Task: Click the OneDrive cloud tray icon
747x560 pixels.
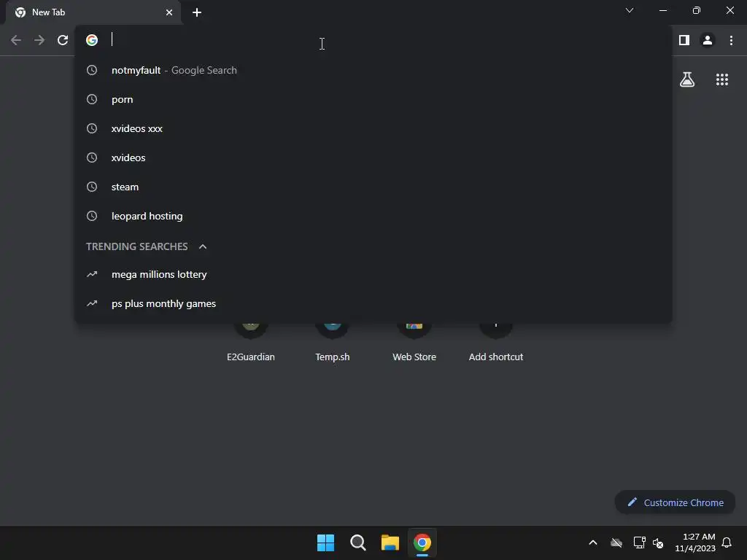Action: click(616, 542)
